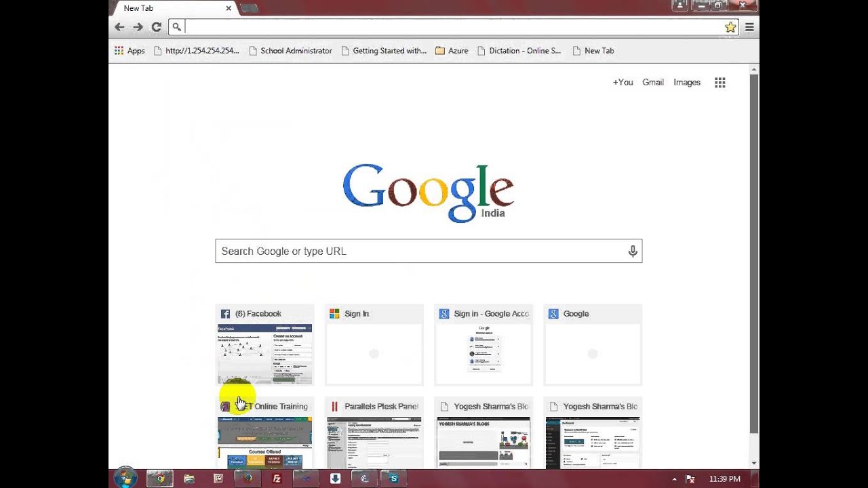
Task: Open the Skype taskbar icon
Action: coord(393,479)
